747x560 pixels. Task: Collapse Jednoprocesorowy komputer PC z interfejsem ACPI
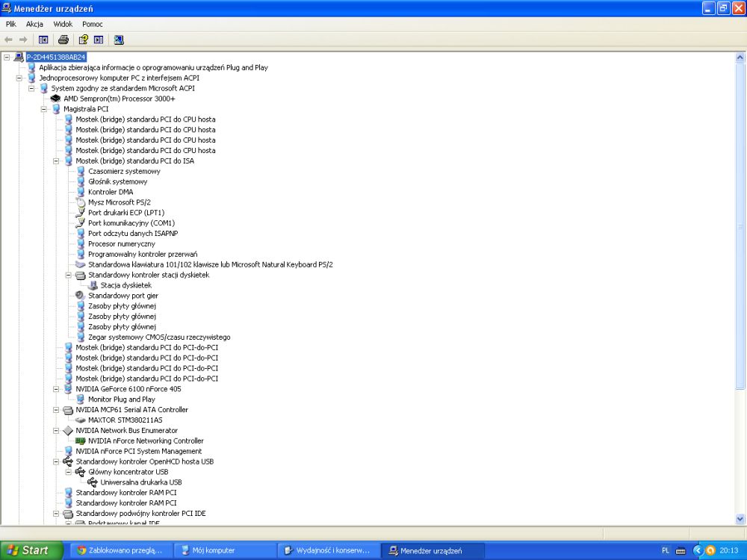tap(19, 78)
